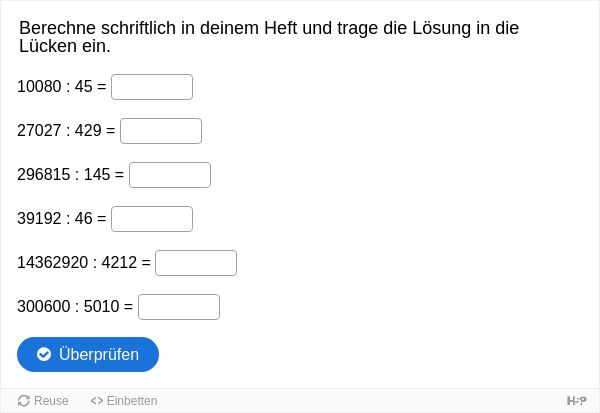Click the equation text 14362920 : 4212 =
This screenshot has height=413, width=600.
(84, 263)
